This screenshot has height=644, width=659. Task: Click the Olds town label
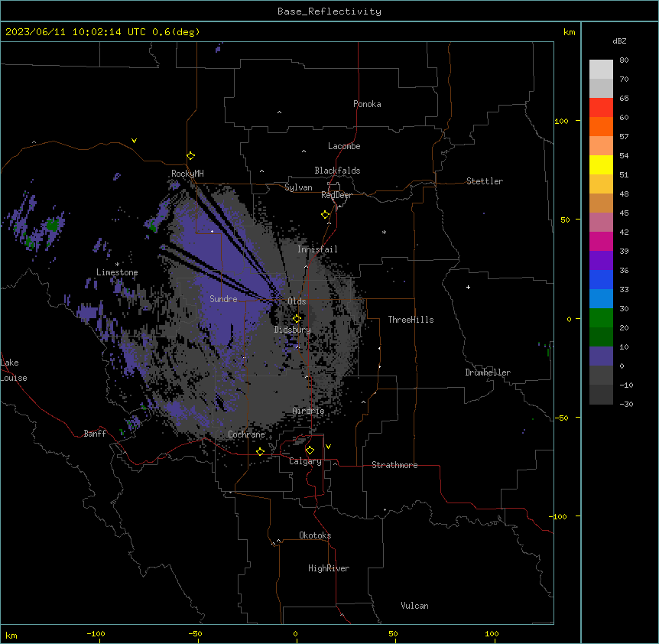297,301
